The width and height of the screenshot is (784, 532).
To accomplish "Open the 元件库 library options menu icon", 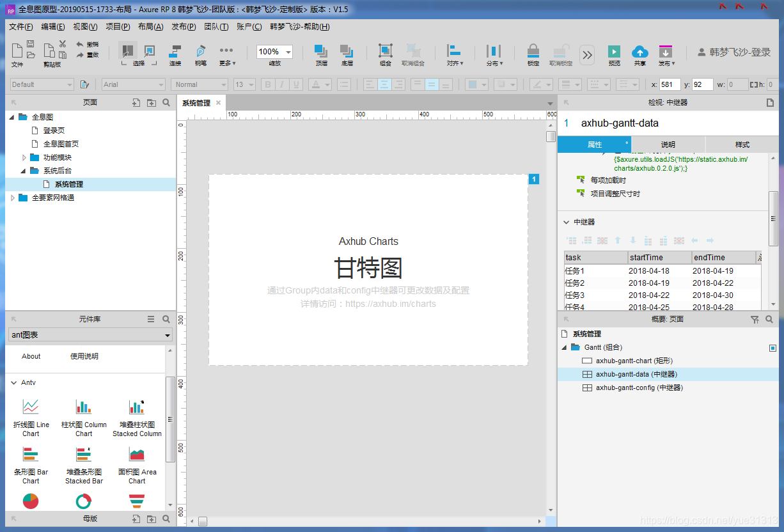I will (x=151, y=319).
